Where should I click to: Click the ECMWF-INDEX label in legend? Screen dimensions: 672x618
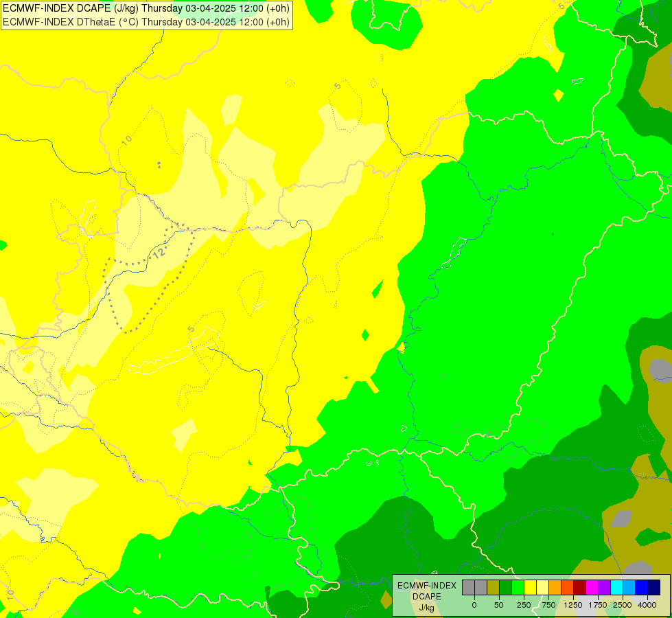tap(427, 586)
